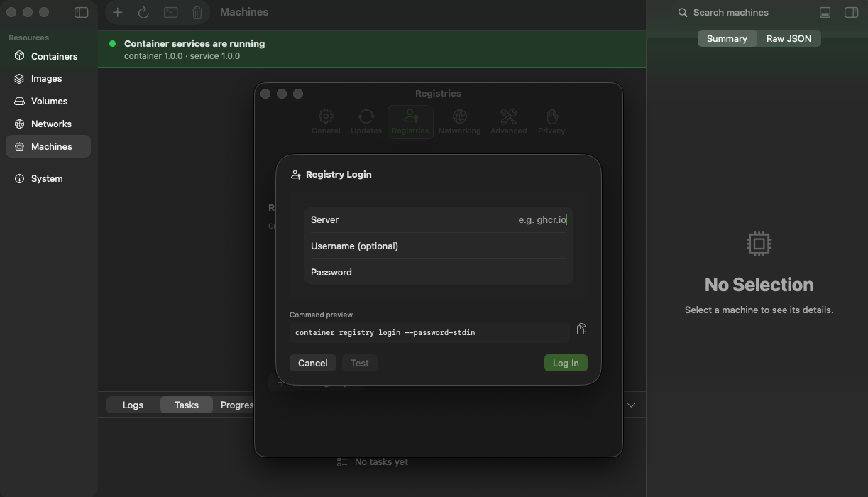Select the Registries settings tab

click(410, 121)
